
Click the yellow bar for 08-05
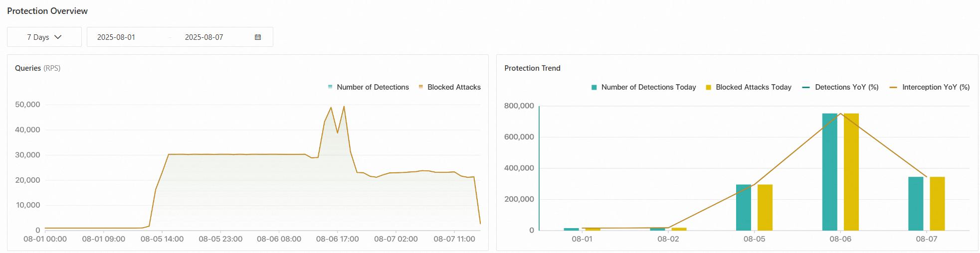[x=765, y=208]
